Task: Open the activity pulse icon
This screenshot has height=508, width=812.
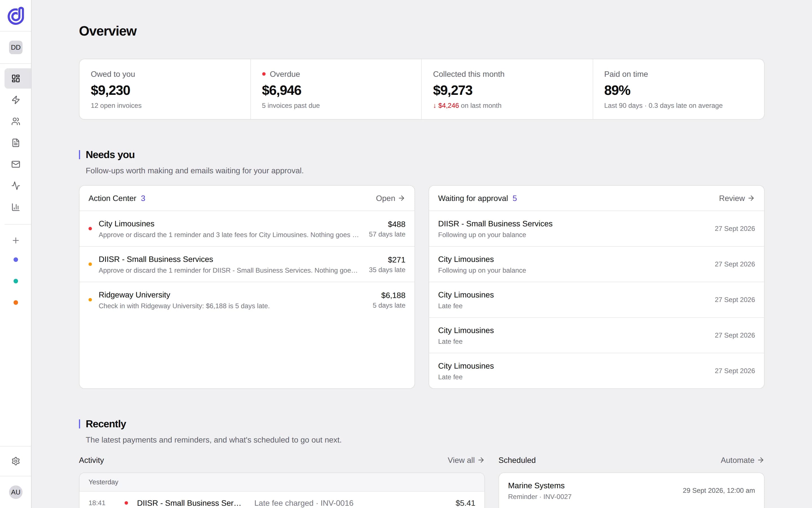Action: [x=16, y=186]
